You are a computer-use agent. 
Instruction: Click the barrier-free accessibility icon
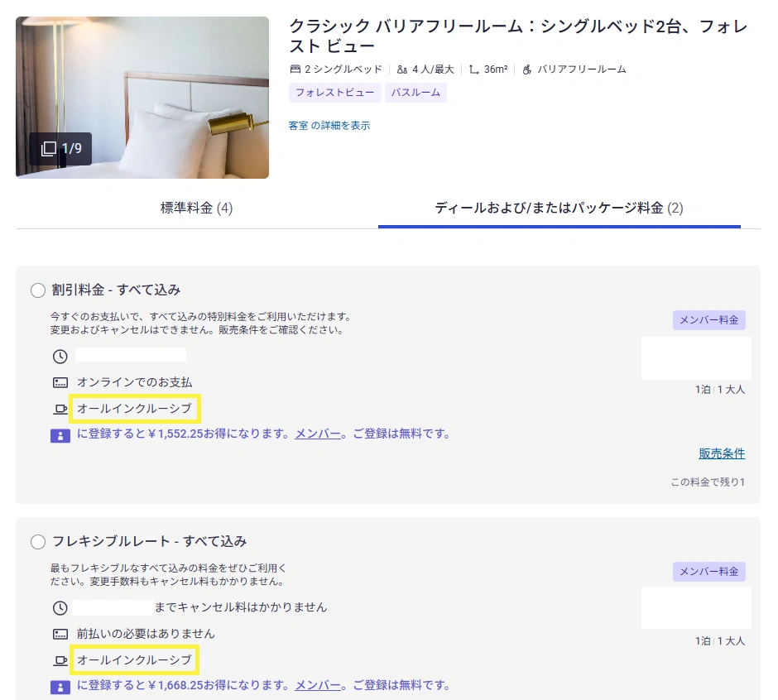click(527, 70)
